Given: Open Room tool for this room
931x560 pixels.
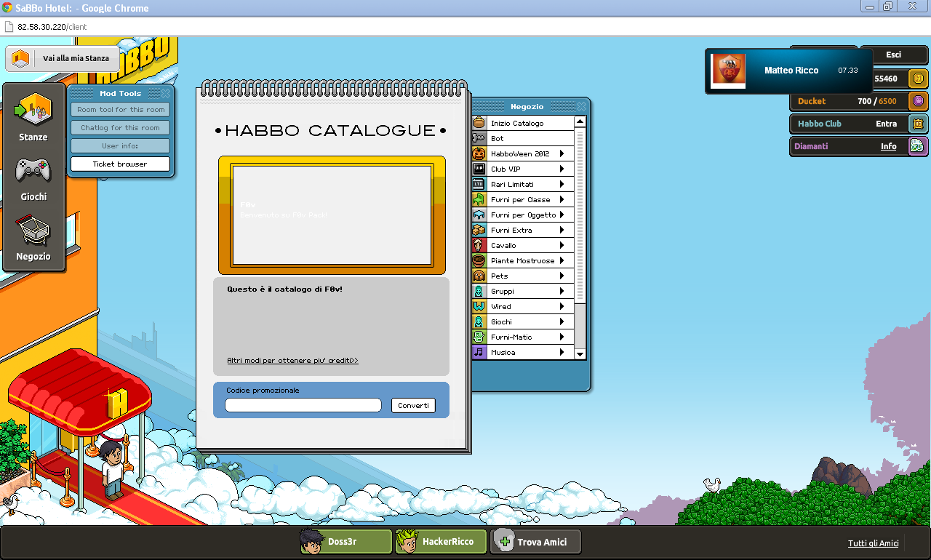Looking at the screenshot, I should 120,109.
